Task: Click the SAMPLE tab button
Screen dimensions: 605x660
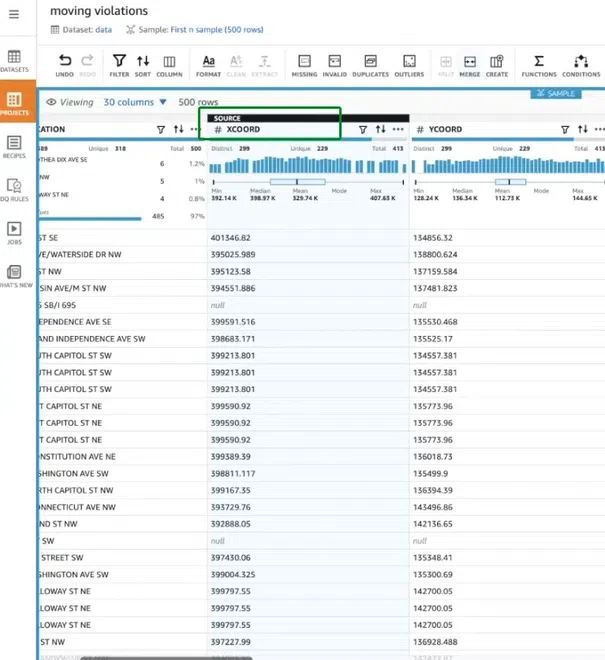Action: pos(556,93)
